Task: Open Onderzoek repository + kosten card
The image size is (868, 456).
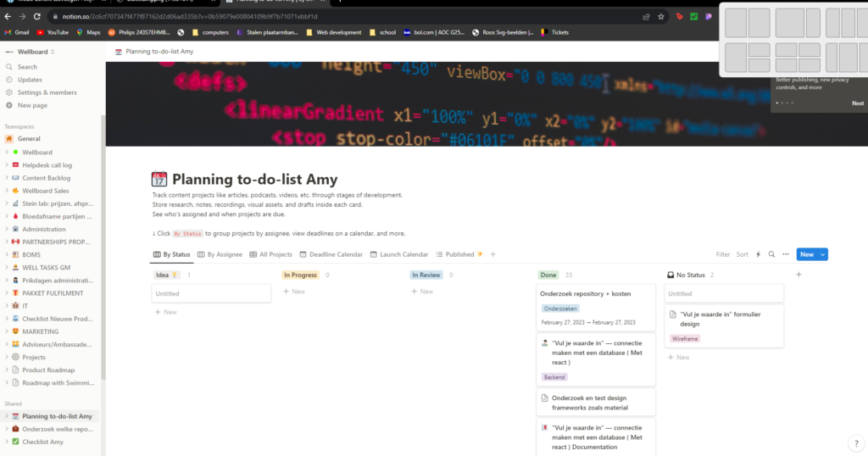Action: click(596, 308)
